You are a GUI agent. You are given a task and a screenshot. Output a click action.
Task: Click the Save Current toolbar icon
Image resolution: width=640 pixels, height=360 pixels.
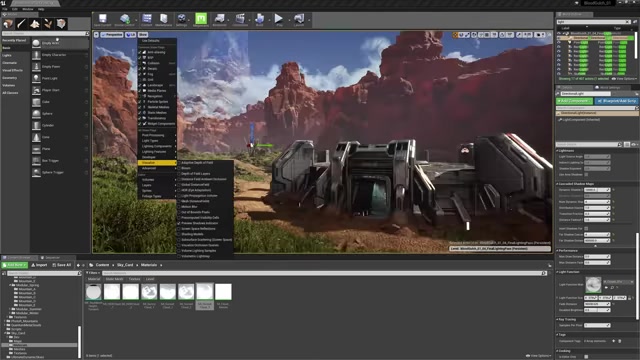(x=102, y=20)
